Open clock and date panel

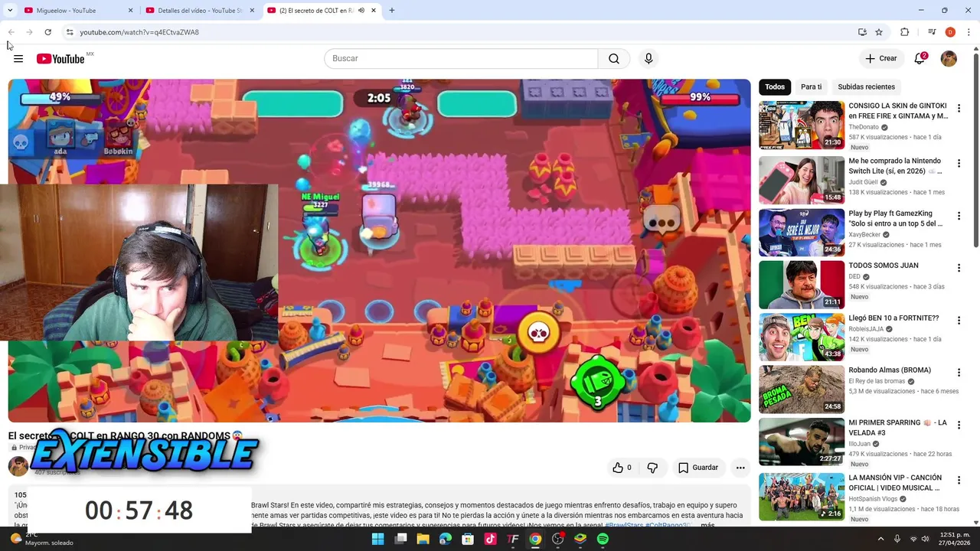click(x=952, y=539)
